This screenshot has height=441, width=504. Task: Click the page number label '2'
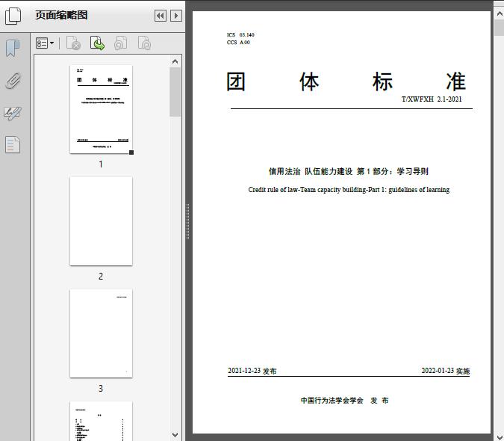click(101, 276)
